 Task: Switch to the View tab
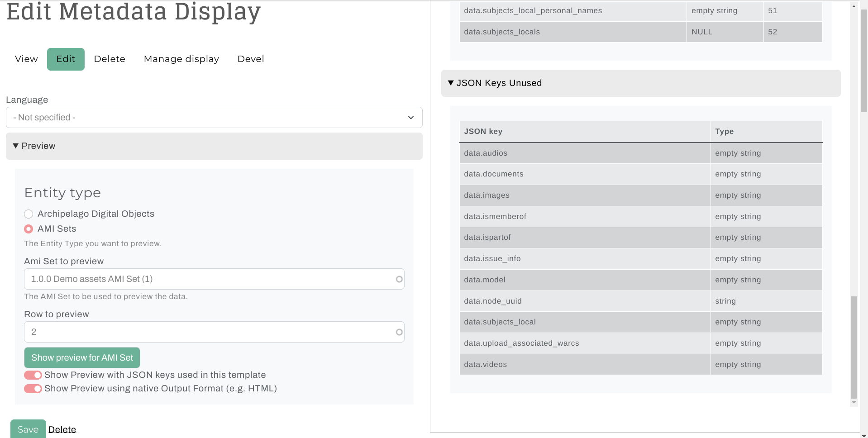click(x=26, y=59)
